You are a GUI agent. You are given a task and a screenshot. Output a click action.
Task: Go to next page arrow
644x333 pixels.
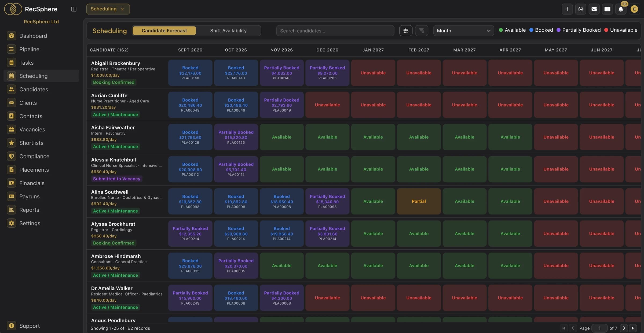(624, 328)
